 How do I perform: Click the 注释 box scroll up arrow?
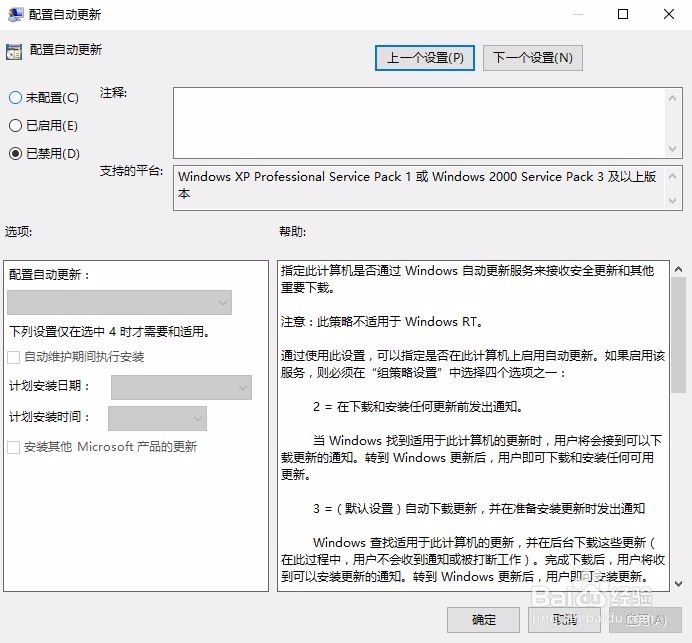tap(673, 98)
